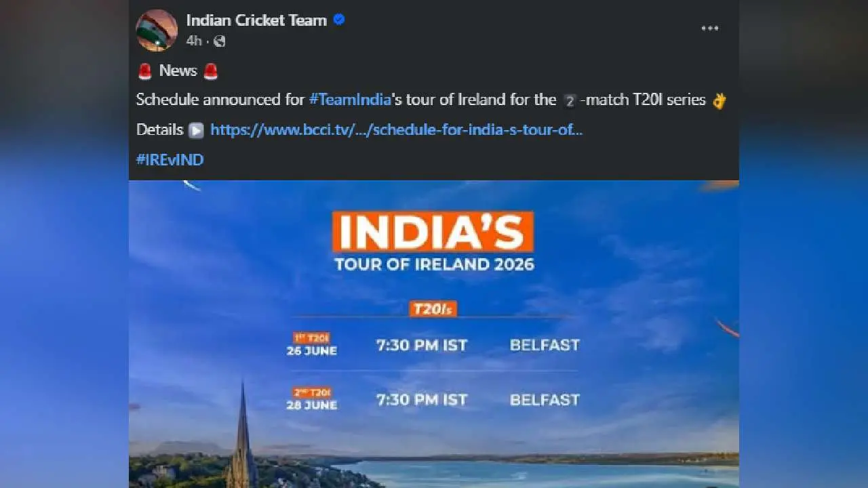Click the "1st T20I" badge
This screenshot has width=868, height=488.
coord(311,338)
